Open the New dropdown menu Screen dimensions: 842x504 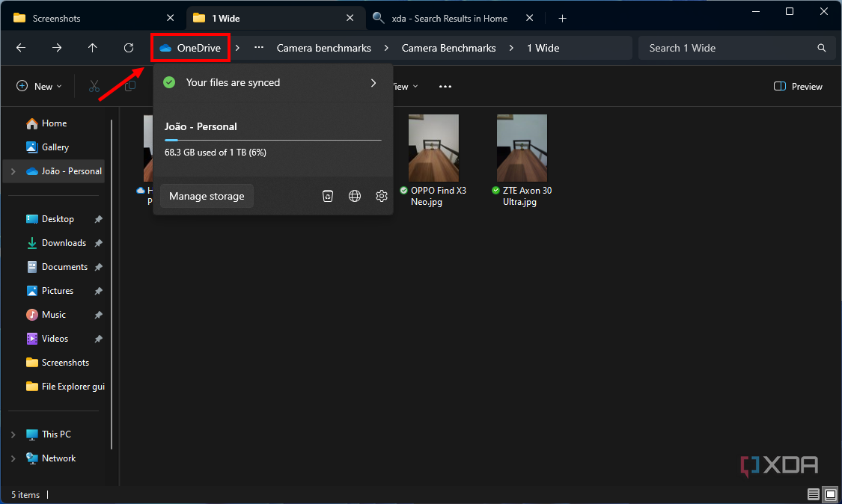(x=39, y=86)
